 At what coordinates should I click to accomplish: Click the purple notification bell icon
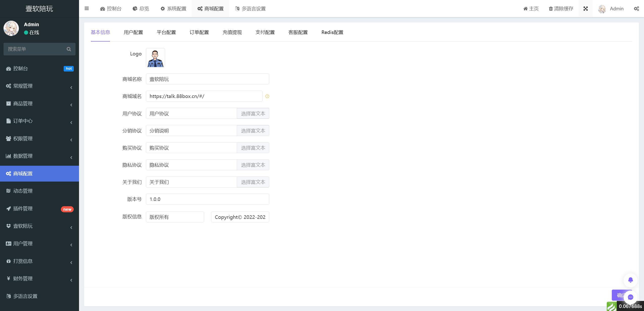point(630,280)
